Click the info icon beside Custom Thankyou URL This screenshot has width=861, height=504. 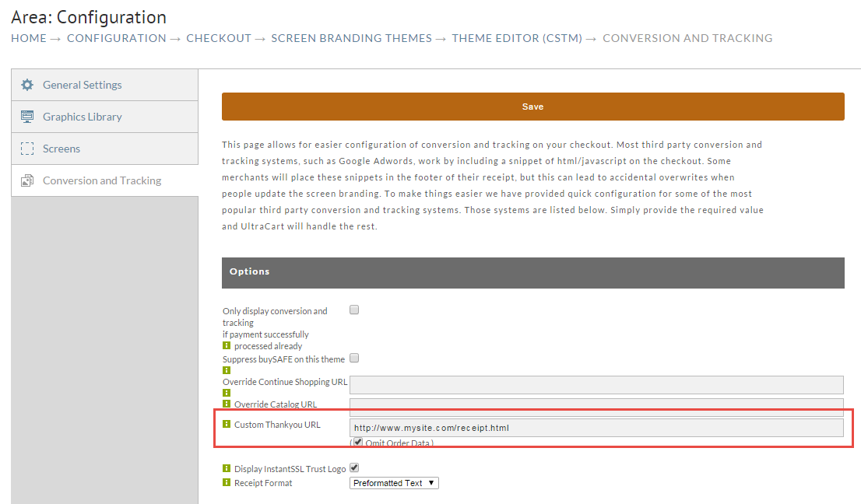[227, 424]
